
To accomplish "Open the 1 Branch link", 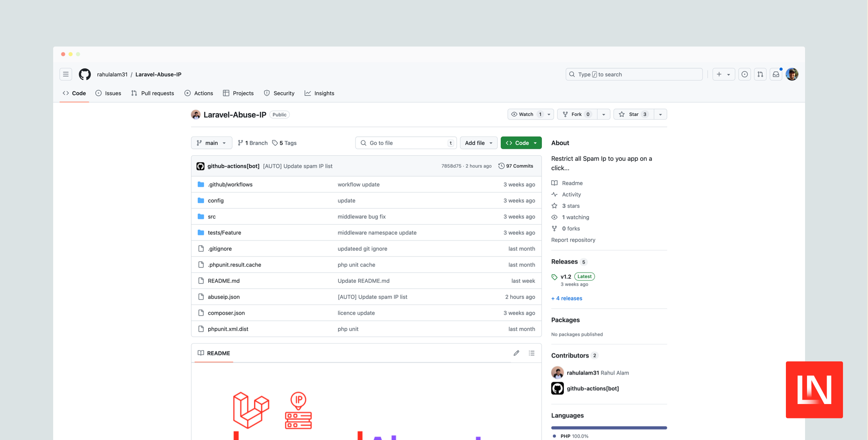I will [253, 143].
